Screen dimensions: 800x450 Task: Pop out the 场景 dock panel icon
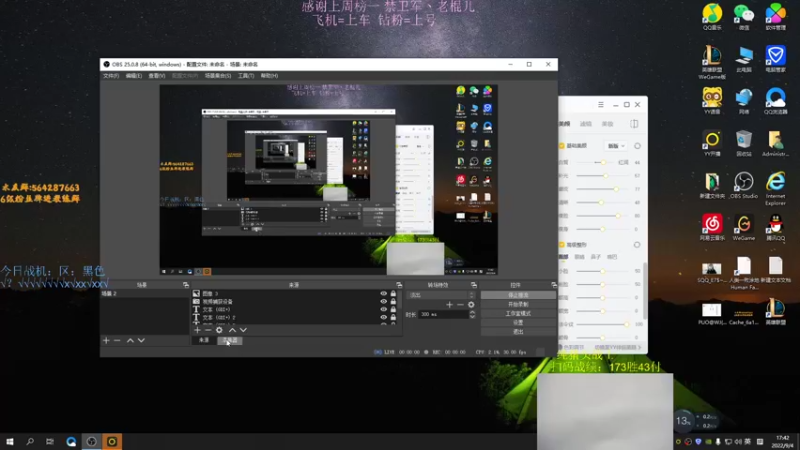coord(186,285)
